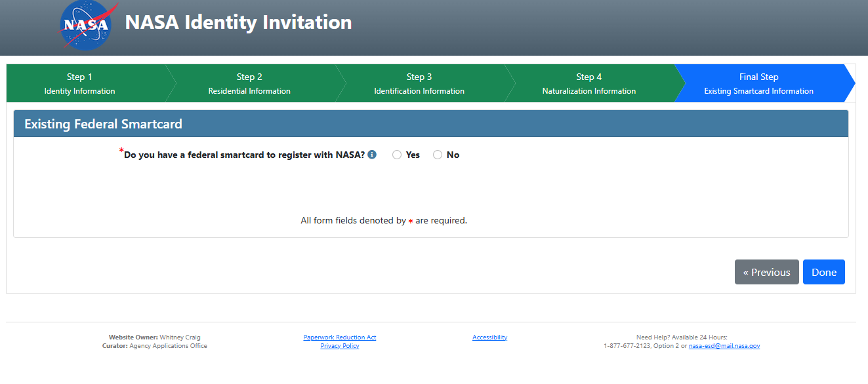Go to Step 1 Identity Information

click(80, 83)
